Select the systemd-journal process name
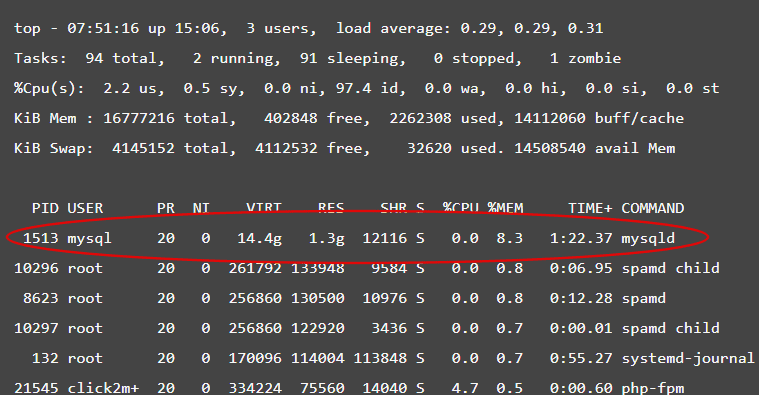The width and height of the screenshot is (759, 395). coord(688,358)
